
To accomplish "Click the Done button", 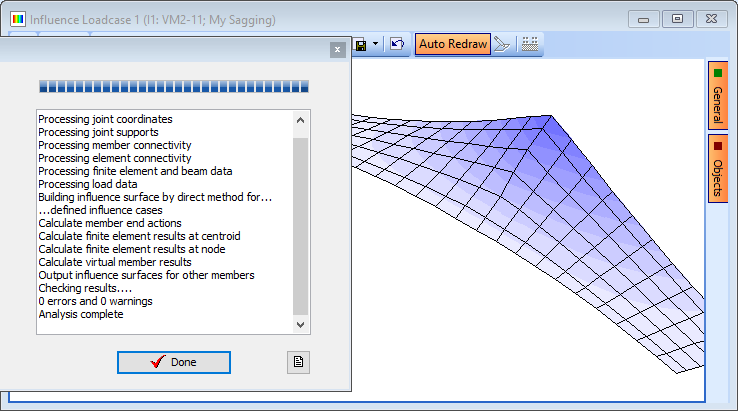I will pos(174,363).
